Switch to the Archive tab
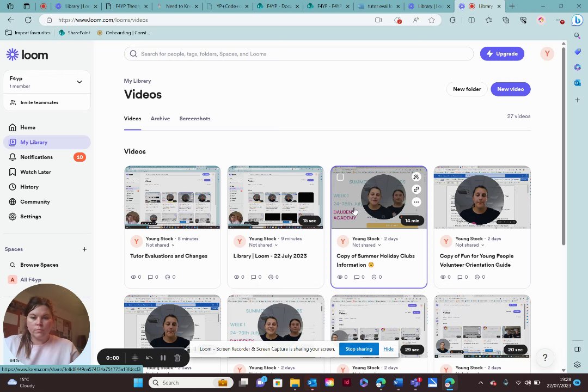Viewport: 588px width, 392px height. (160, 119)
